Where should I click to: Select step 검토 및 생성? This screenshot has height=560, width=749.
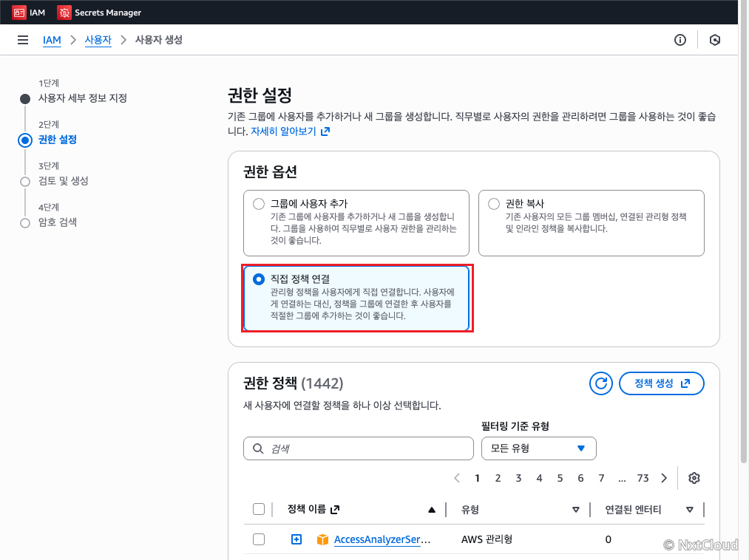[x=63, y=181]
